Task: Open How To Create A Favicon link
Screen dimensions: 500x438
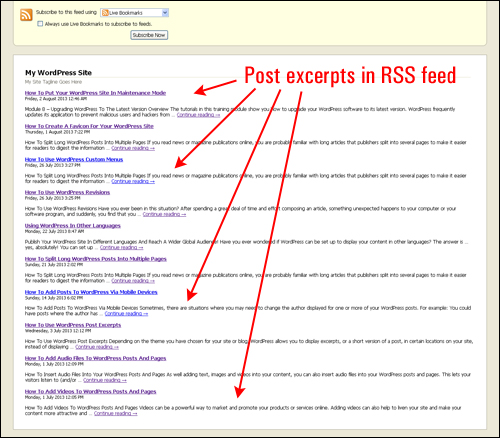Action: 89,126
